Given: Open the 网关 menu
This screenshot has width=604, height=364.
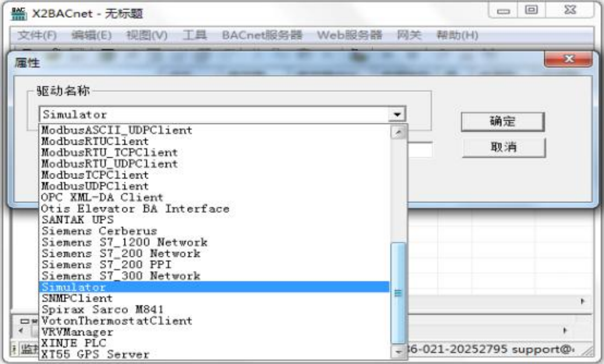Looking at the screenshot, I should point(409,35).
